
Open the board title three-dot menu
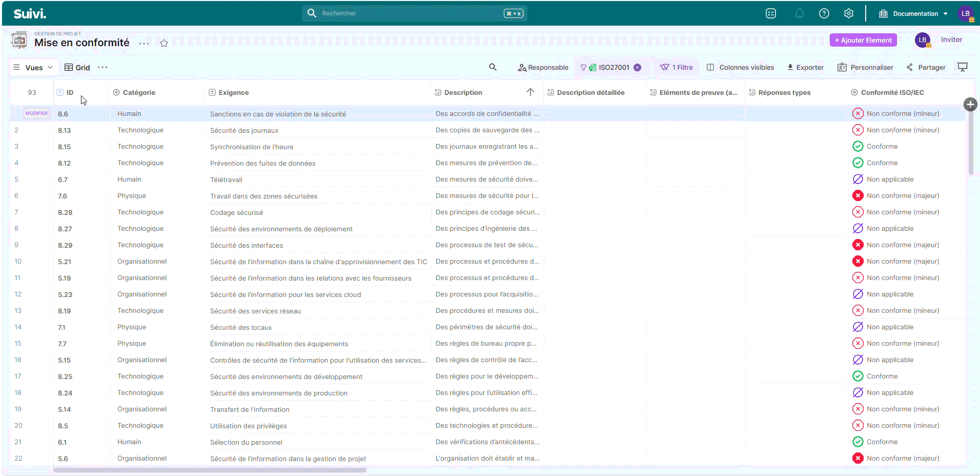(144, 44)
